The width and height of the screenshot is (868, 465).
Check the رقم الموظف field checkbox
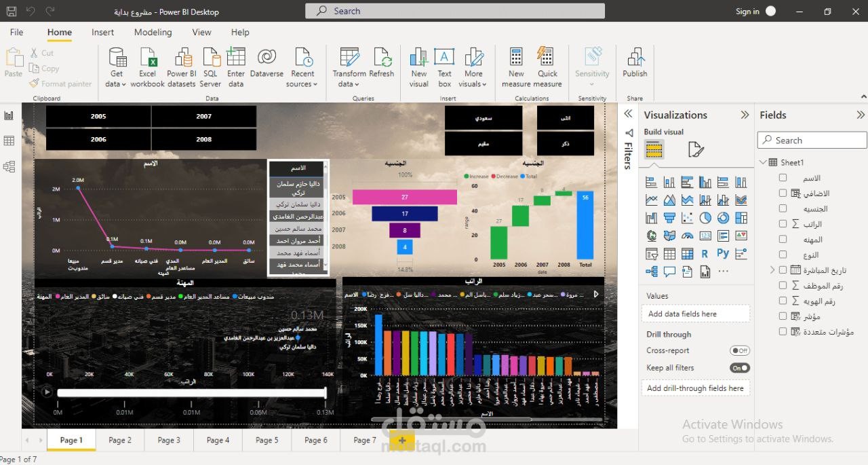[x=783, y=285]
